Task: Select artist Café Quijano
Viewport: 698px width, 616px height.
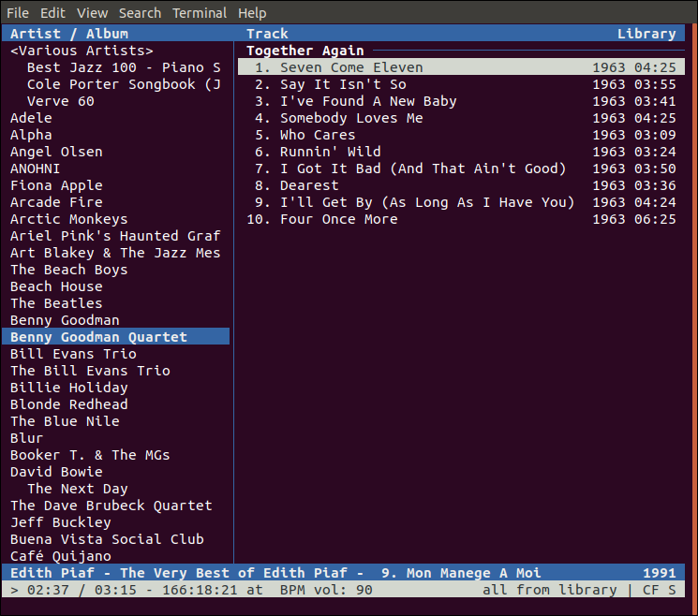Action: tap(61, 556)
